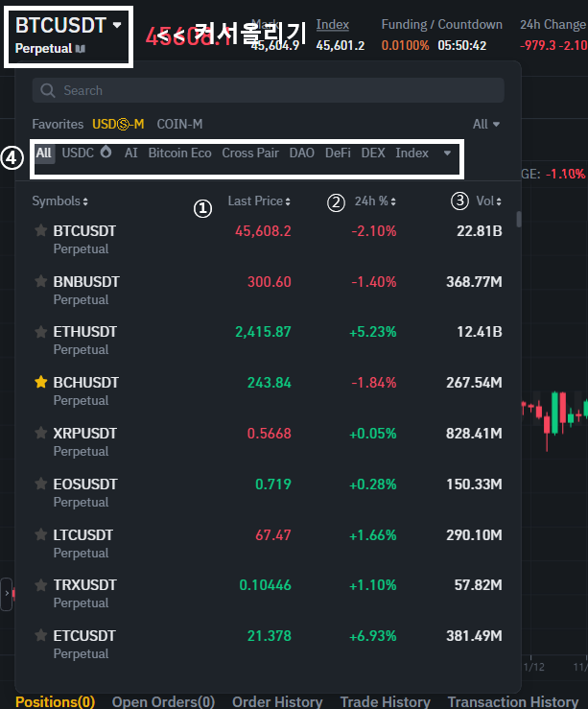Viewport: 588px width, 709px height.
Task: Select the DeFi category tag
Action: (x=338, y=153)
